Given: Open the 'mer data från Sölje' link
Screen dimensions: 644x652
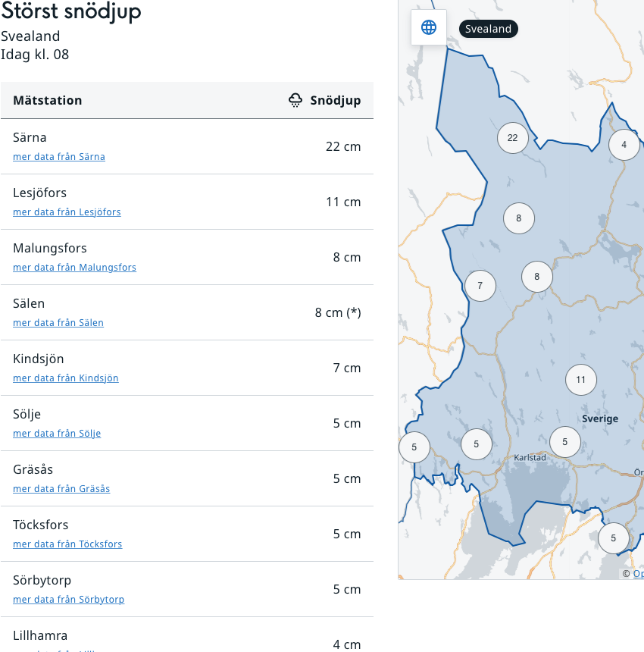Looking at the screenshot, I should (x=57, y=434).
